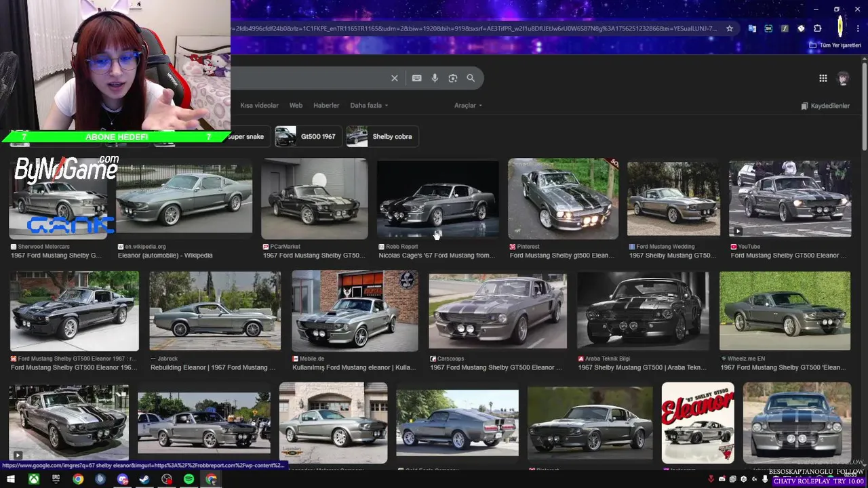The image size is (868, 488).
Task: Search by image with the Lens icon
Action: click(453, 78)
